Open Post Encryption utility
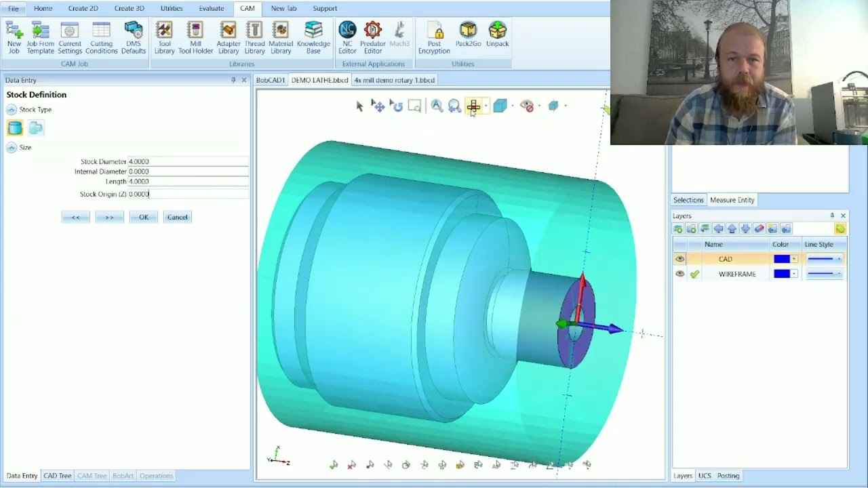 click(434, 37)
